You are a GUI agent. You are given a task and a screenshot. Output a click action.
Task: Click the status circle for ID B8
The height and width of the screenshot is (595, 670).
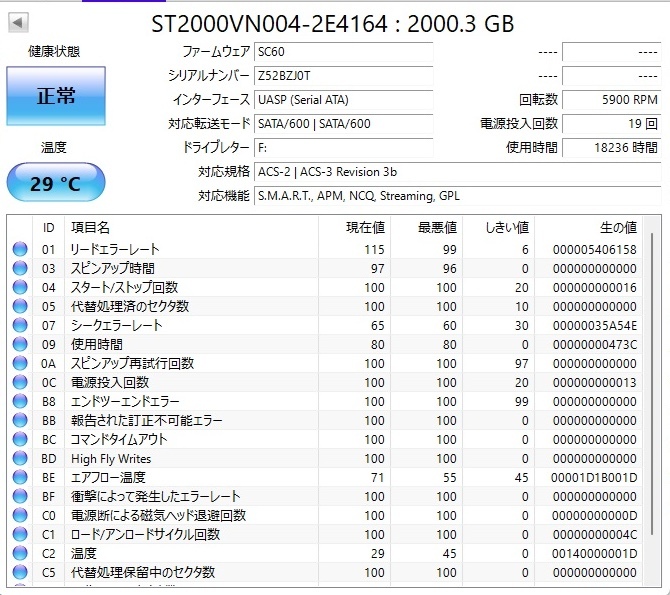[x=20, y=401]
